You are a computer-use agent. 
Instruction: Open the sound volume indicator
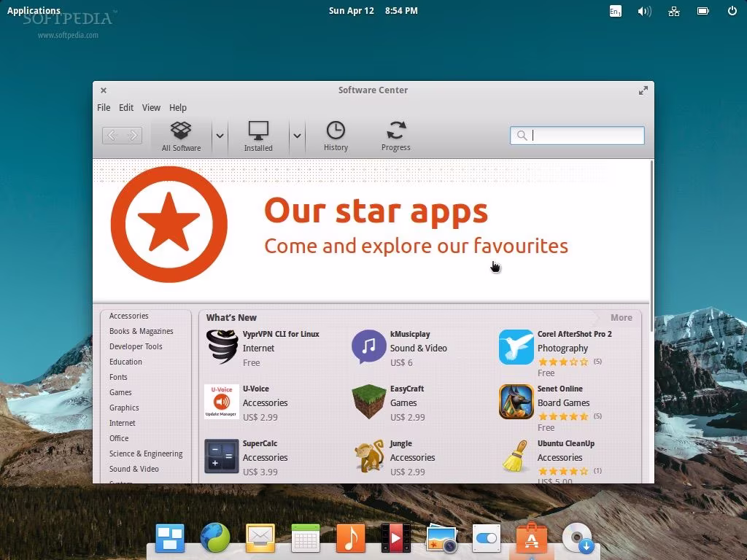[x=645, y=11]
